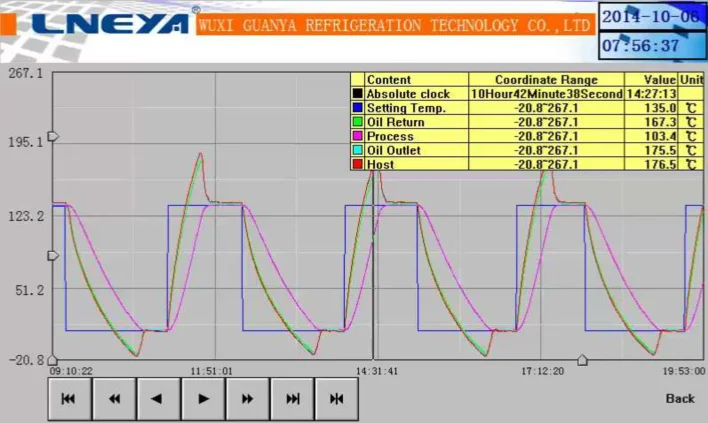Click the 19:53:00 time axis label
This screenshot has height=423, width=708.
[x=684, y=371]
